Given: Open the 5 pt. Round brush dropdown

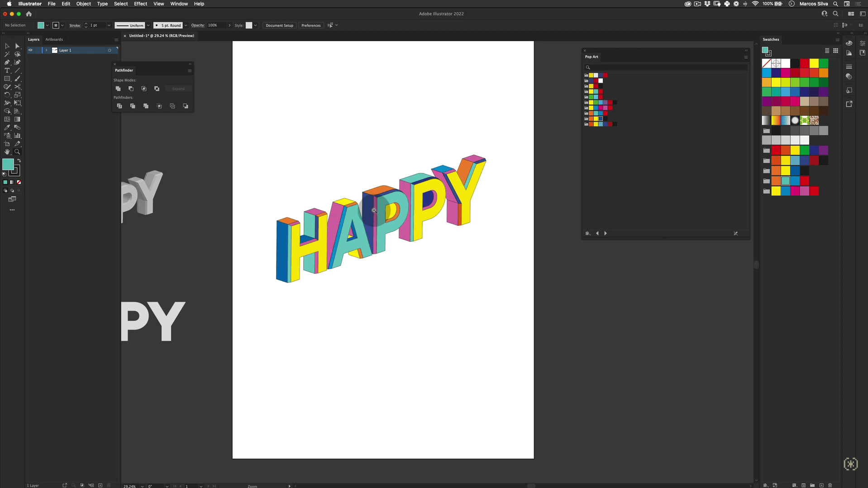Looking at the screenshot, I should pyautogui.click(x=186, y=25).
